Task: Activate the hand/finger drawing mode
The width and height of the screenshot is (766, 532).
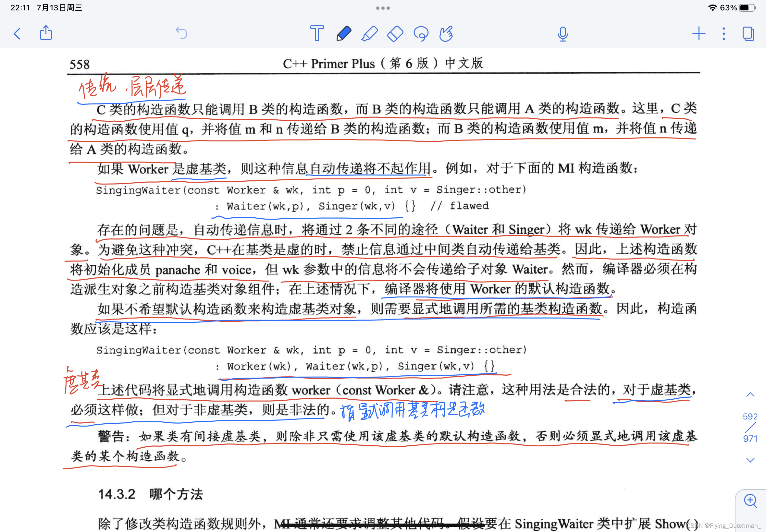Action: click(446, 33)
